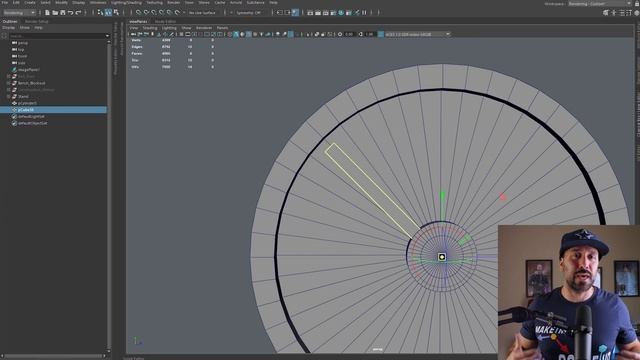This screenshot has width=640, height=360.
Task: Toggle make selected object live magnet
Action: (x=177, y=13)
